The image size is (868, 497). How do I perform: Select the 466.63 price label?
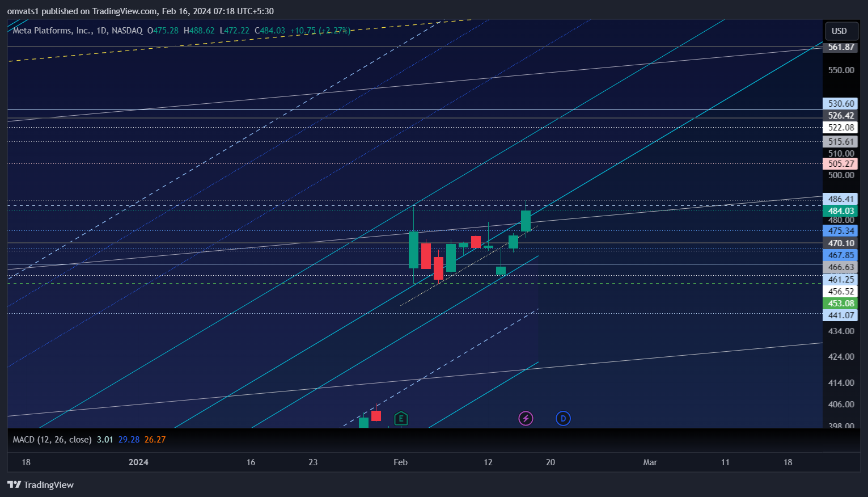tap(840, 267)
